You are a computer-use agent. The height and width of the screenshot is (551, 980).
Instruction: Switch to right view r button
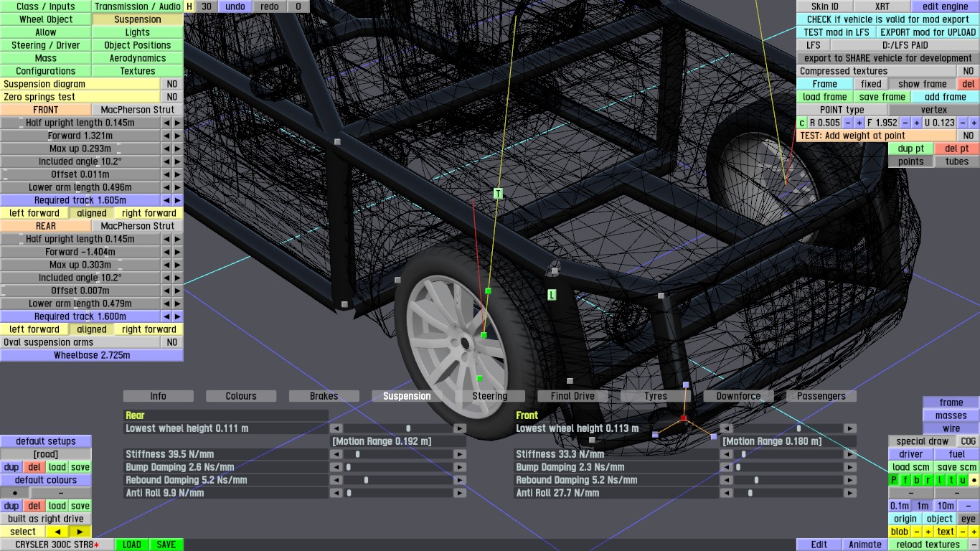point(928,480)
